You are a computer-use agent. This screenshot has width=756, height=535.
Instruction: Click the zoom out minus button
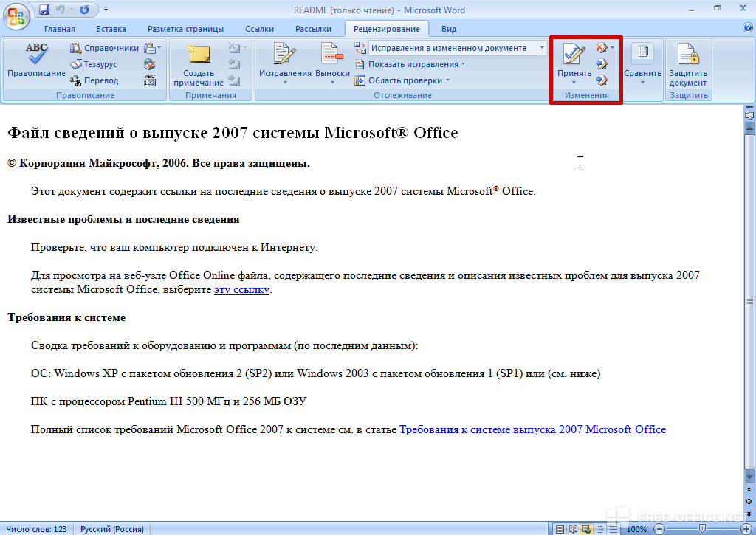pyautogui.click(x=659, y=529)
